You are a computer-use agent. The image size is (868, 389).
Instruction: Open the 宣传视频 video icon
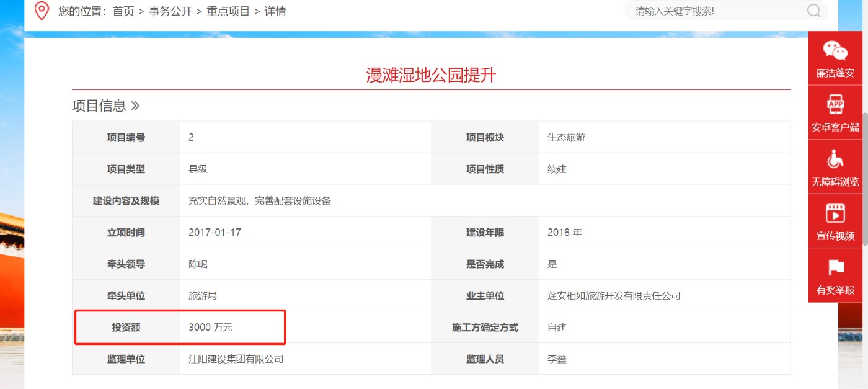835,213
